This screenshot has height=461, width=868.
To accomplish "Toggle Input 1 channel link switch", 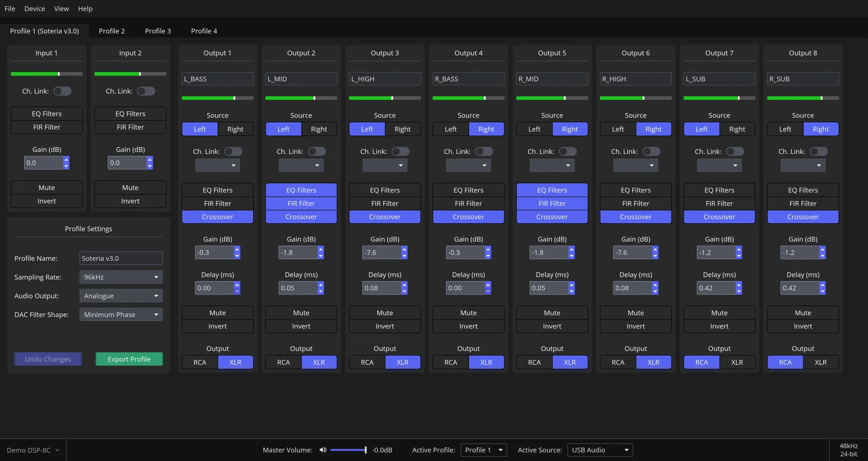I will (x=62, y=91).
